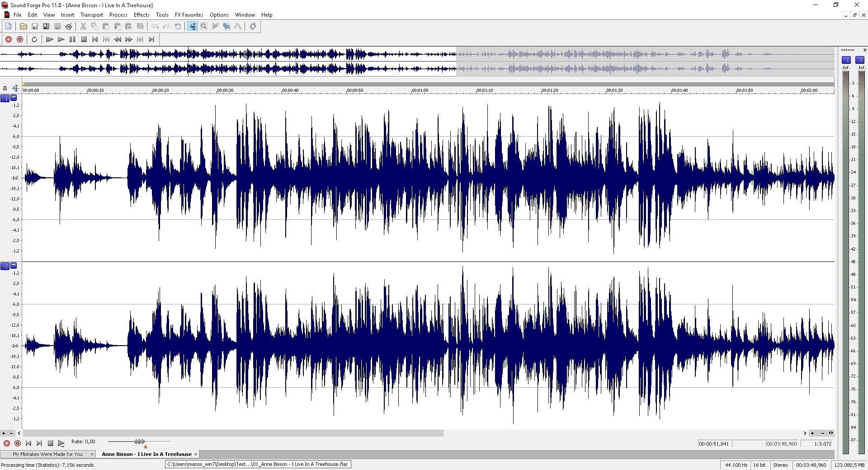Switch to My Mistakes Were Made for You tab

pyautogui.click(x=47, y=454)
